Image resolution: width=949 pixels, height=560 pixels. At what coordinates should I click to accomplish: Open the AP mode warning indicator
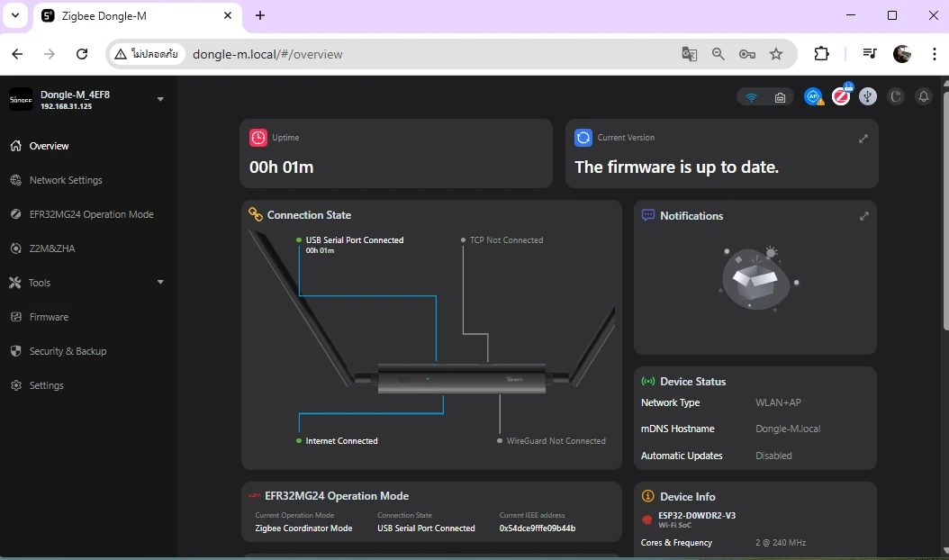click(x=814, y=96)
